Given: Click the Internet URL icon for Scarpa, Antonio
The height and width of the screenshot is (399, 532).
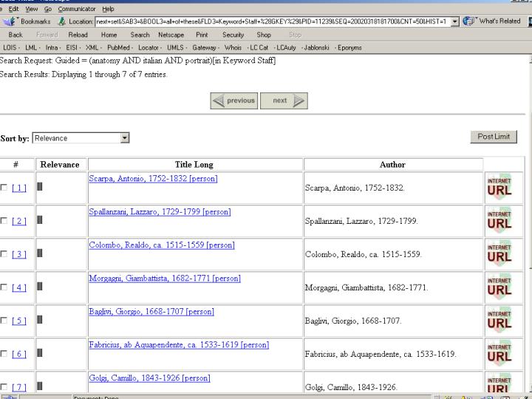Looking at the screenshot, I should click(499, 188).
